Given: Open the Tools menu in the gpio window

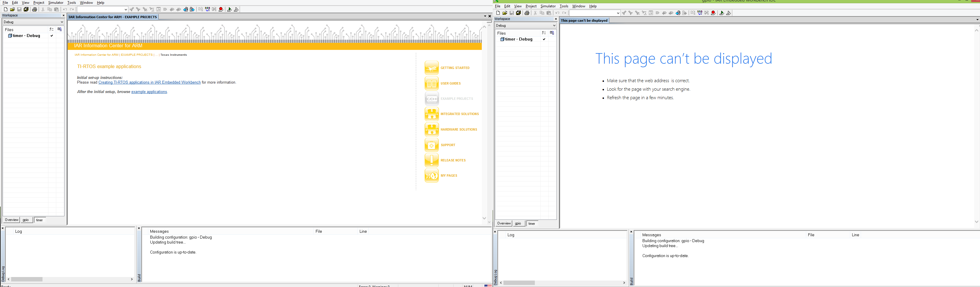Looking at the screenshot, I should click(x=564, y=6).
